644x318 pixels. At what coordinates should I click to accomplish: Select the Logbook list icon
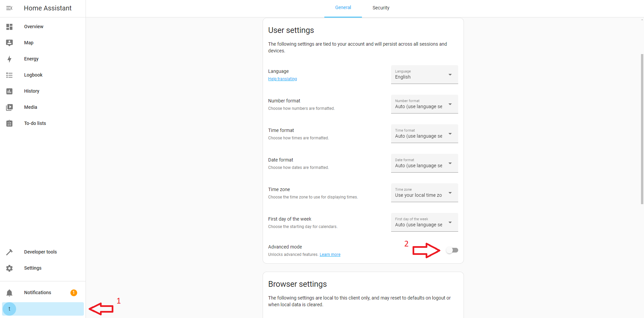(9, 75)
